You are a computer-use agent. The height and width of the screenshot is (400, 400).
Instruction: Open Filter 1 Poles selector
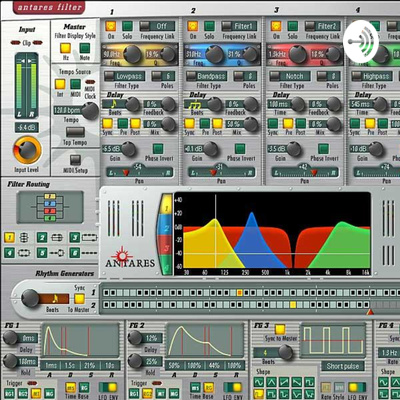[163, 76]
